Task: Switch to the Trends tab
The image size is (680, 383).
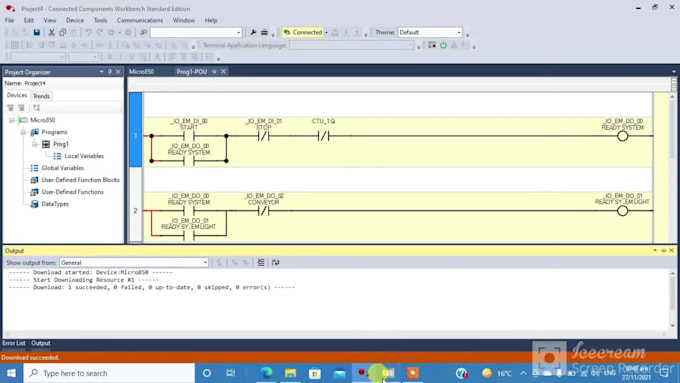Action: click(x=42, y=96)
